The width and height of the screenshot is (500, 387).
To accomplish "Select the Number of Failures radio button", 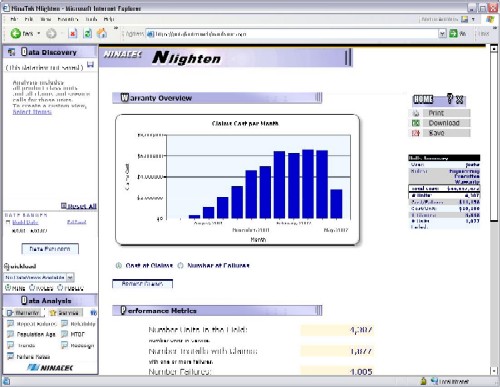I will [180, 266].
